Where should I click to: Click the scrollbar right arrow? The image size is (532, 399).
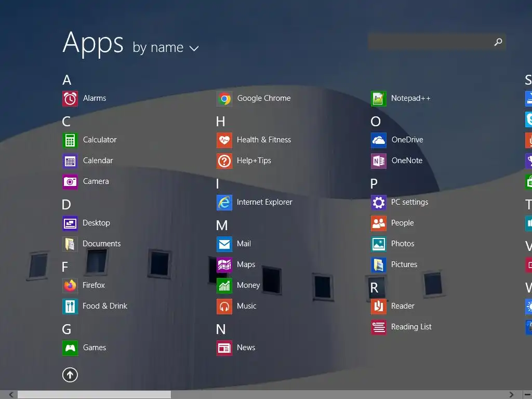(511, 395)
